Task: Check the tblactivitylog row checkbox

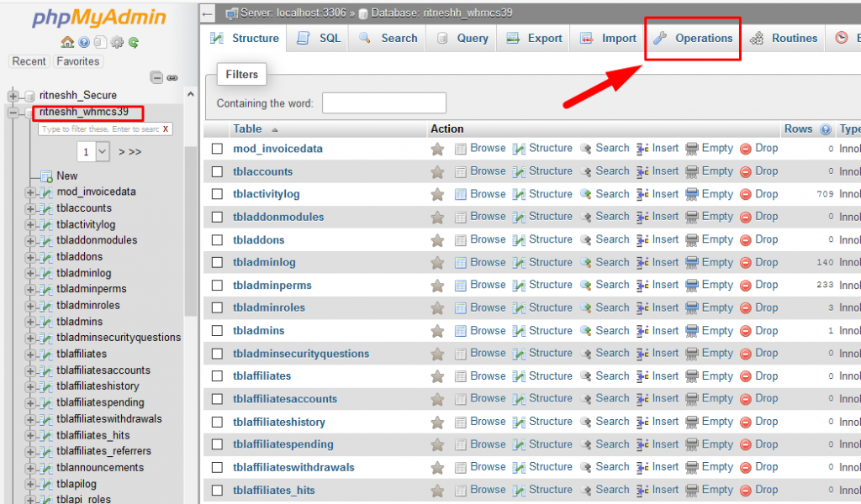Action: [x=218, y=194]
